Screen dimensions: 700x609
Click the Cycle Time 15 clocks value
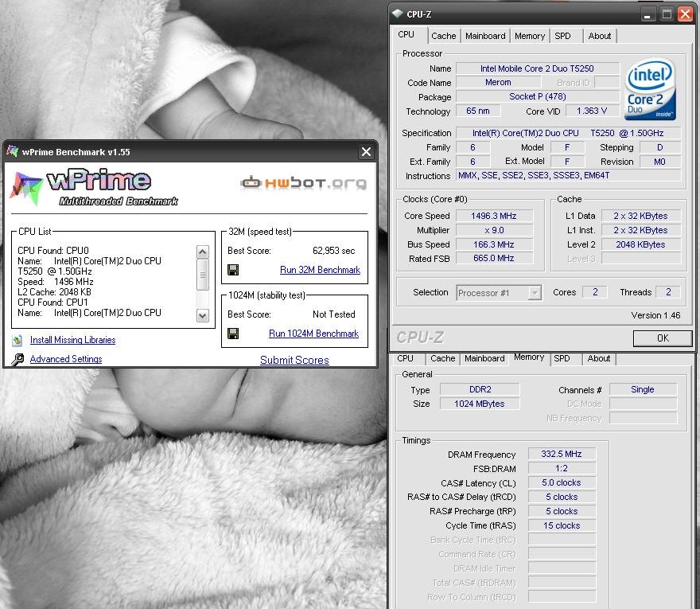click(x=562, y=525)
